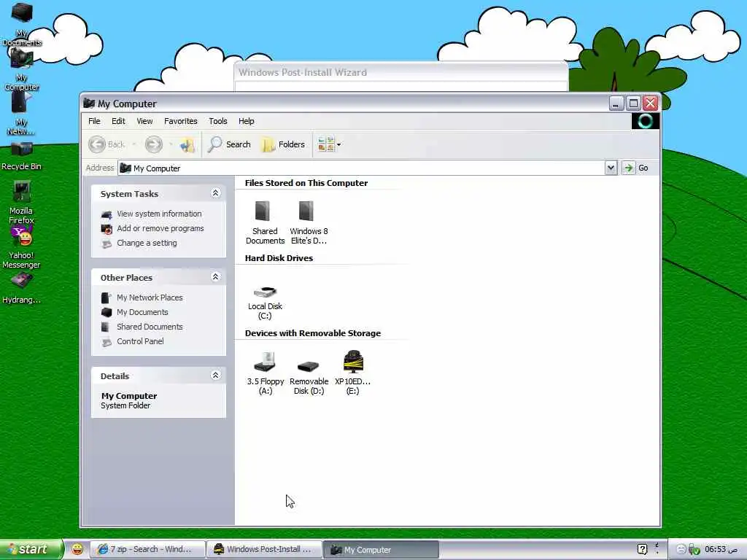Open the File menu
This screenshot has height=560, width=747.
tap(94, 121)
